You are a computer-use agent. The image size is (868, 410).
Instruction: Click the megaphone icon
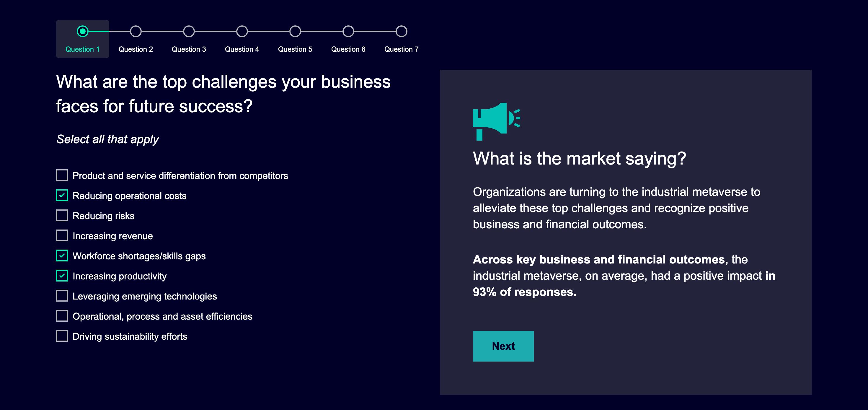point(496,121)
